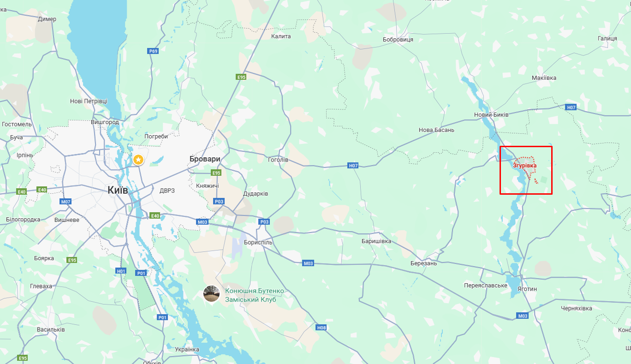Click the H08 road shield
This screenshot has width=631, height=364.
coord(321,328)
